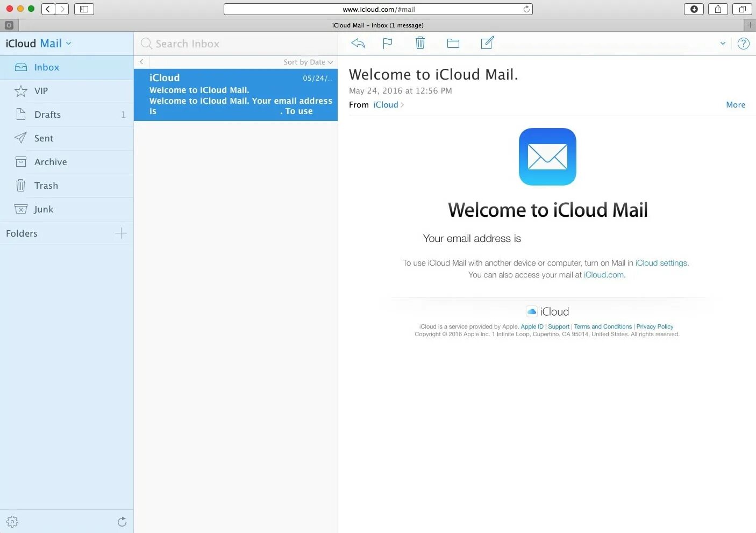756x533 pixels.
Task: Open the Support footer link
Action: pyautogui.click(x=559, y=326)
